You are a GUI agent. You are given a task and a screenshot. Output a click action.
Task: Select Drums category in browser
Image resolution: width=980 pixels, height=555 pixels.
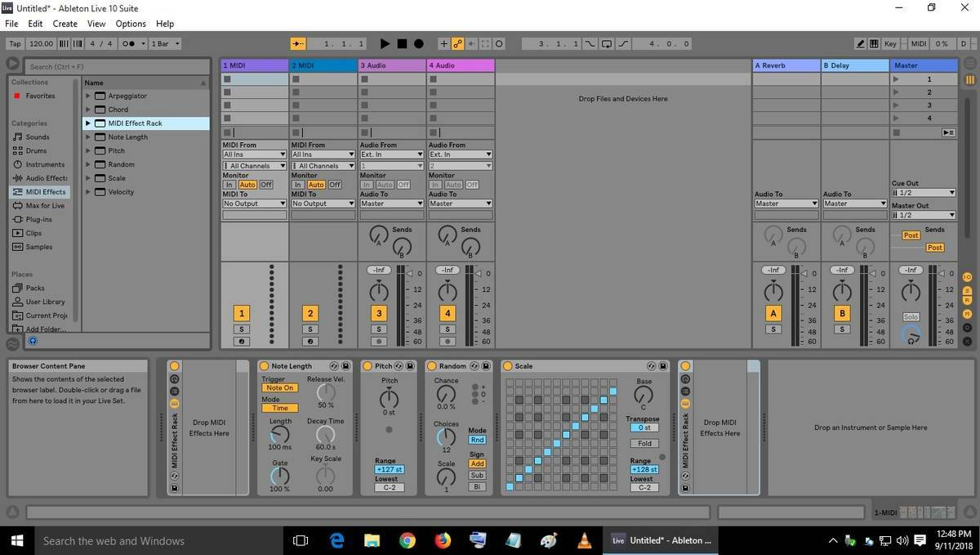click(36, 150)
